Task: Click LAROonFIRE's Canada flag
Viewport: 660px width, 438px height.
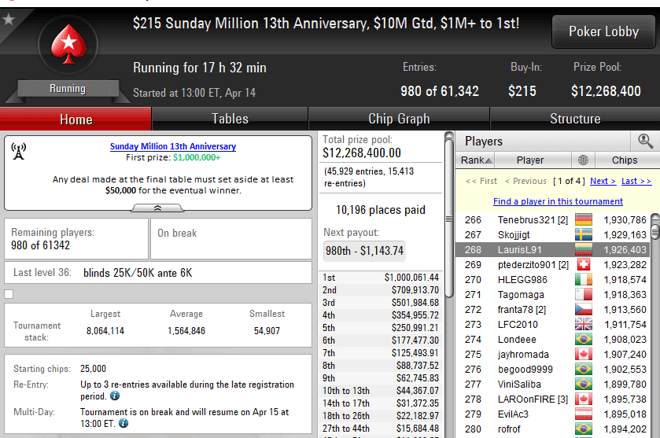Action: click(x=583, y=399)
